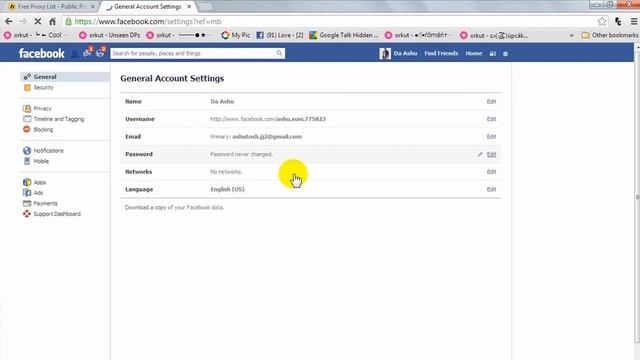Viewport: 640px width, 360px height.
Task: Click Download a copy of Facebook data
Action: pyautogui.click(x=174, y=207)
